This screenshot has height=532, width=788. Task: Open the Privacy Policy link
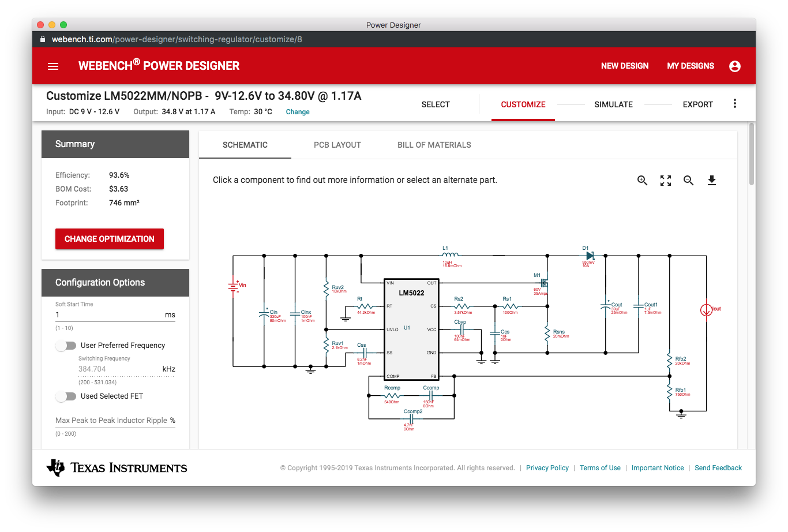[547, 468]
